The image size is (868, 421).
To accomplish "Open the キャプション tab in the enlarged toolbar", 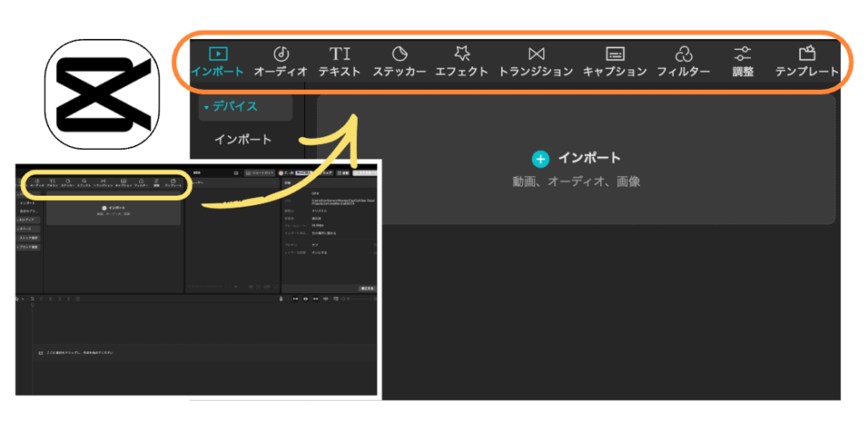I will [x=615, y=62].
